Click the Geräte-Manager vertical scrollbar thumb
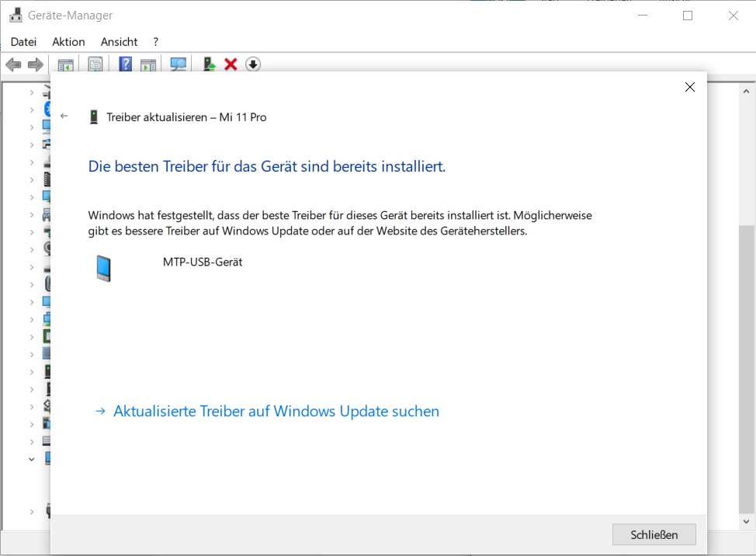 tap(746, 365)
